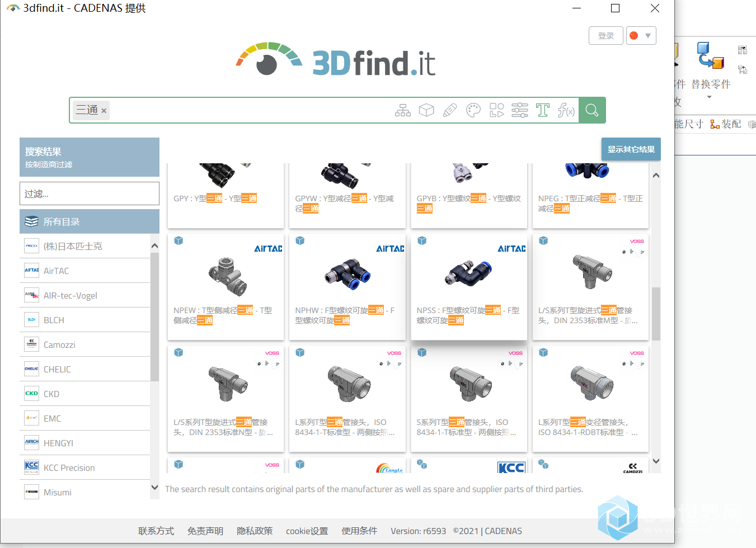This screenshot has height=548, width=756.
Task: Open 联系方式 contact link
Action: [156, 531]
